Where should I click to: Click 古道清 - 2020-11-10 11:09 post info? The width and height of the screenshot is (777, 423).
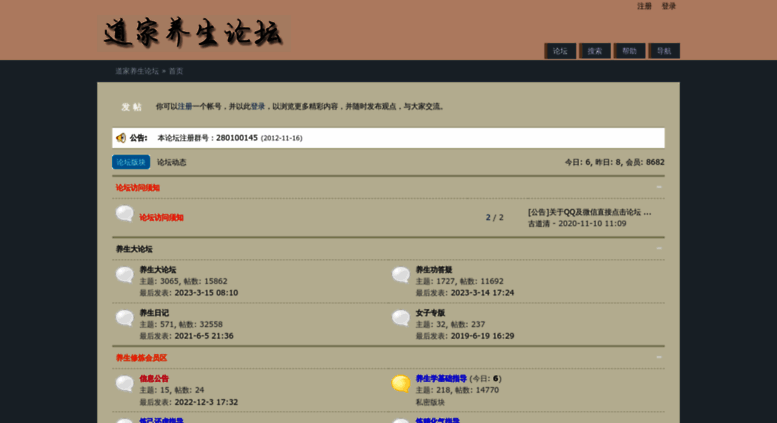[x=577, y=224]
